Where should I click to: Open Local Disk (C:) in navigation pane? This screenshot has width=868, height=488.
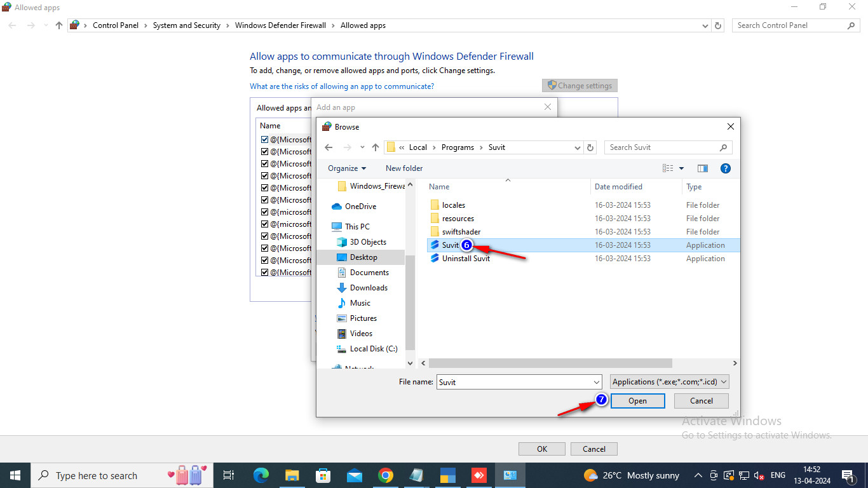tap(374, 349)
